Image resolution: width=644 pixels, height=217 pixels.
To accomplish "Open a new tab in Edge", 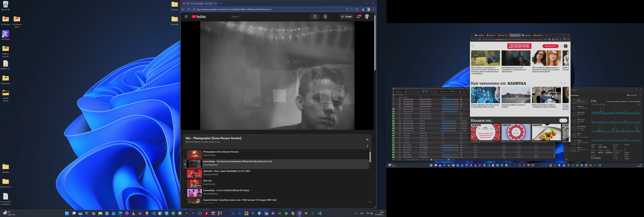I will [221, 4].
